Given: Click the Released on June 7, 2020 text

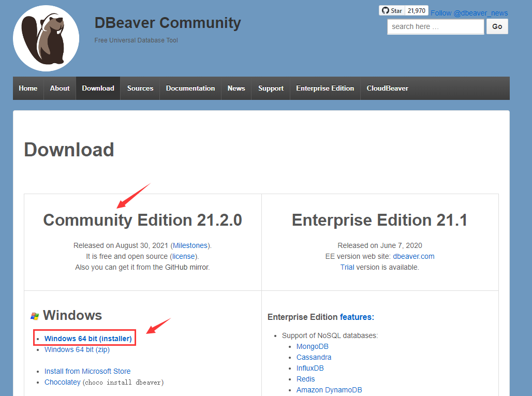Looking at the screenshot, I should [x=380, y=245].
